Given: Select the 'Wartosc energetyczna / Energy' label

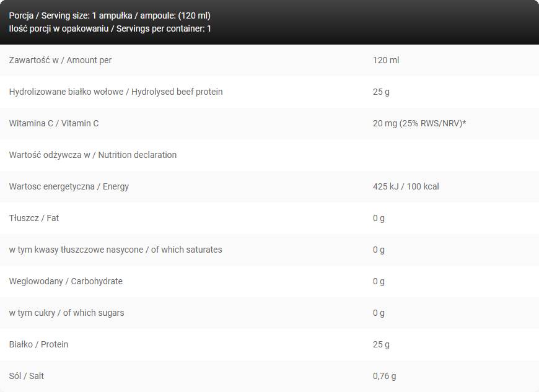Looking at the screenshot, I should click(69, 186).
